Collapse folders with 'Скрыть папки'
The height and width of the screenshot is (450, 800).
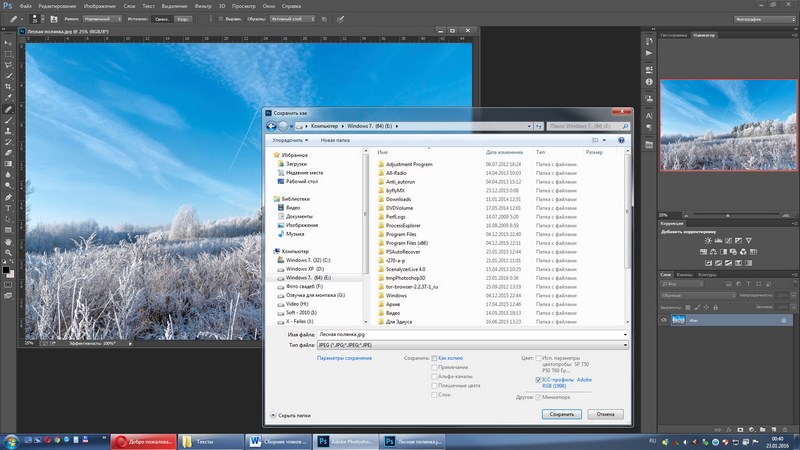click(290, 415)
